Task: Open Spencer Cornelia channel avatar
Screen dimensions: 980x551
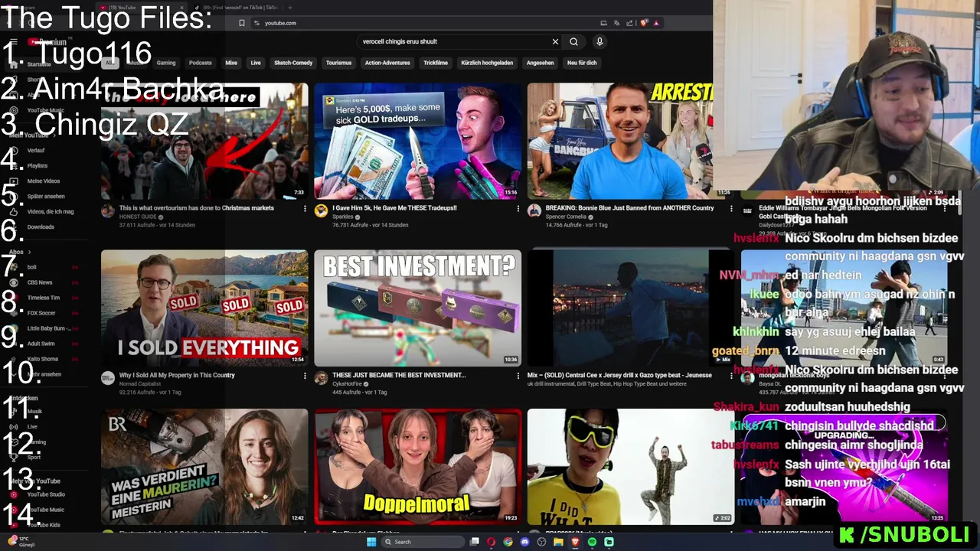Action: (x=534, y=210)
